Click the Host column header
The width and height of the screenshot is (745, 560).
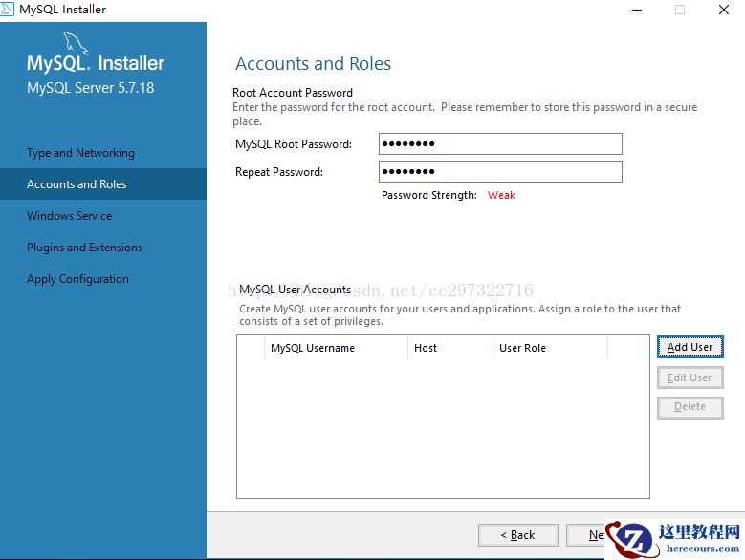click(x=449, y=348)
